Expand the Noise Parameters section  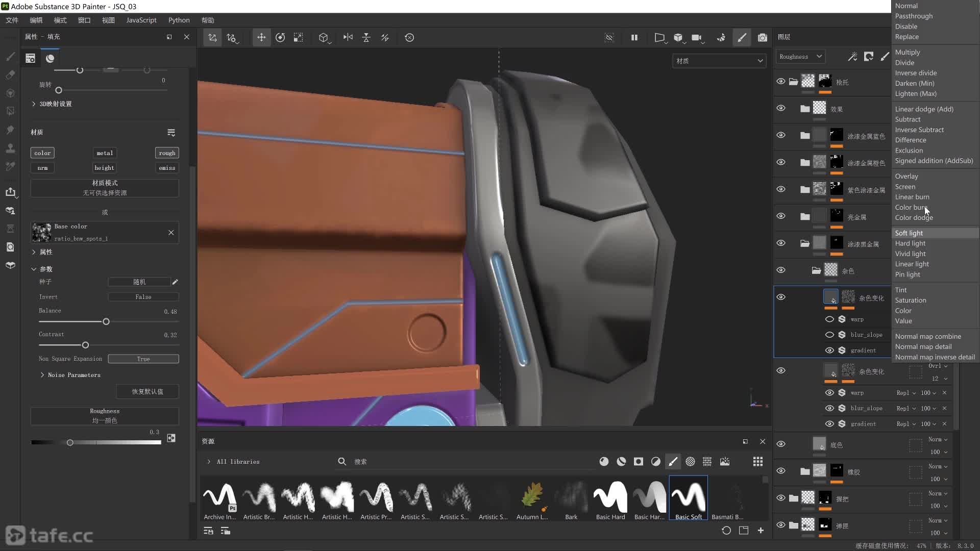point(42,375)
